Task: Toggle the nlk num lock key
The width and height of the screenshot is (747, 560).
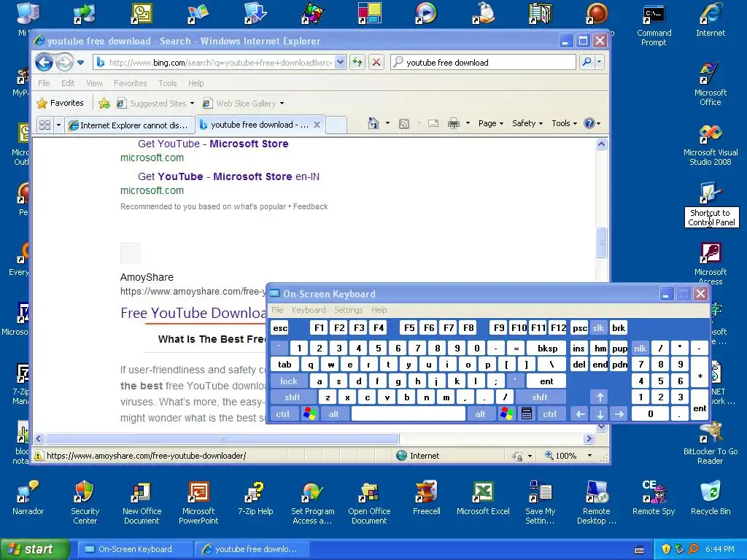Action: pyautogui.click(x=640, y=348)
